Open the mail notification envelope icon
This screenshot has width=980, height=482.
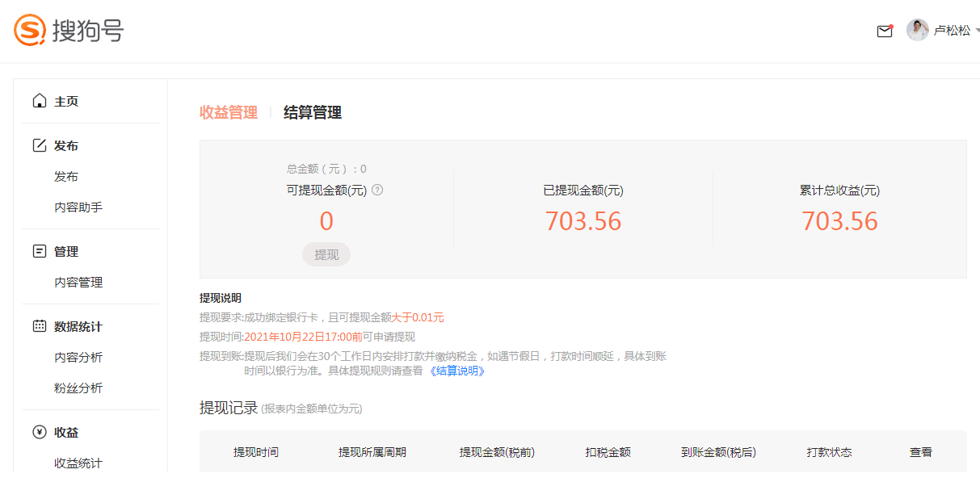(884, 30)
